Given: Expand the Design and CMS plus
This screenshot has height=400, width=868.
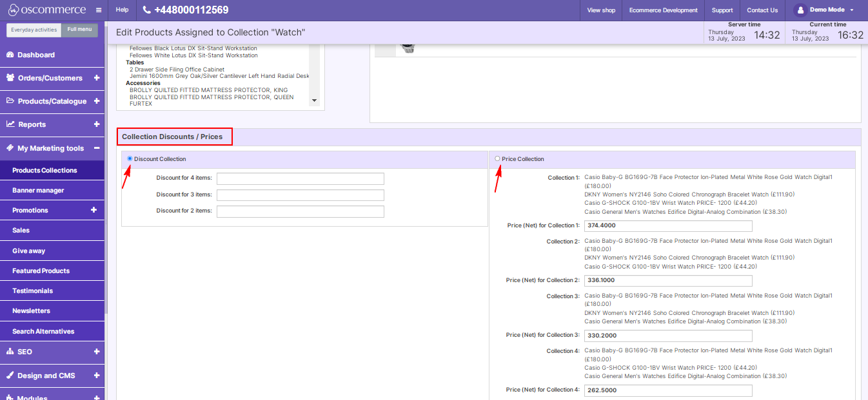Looking at the screenshot, I should tap(97, 376).
